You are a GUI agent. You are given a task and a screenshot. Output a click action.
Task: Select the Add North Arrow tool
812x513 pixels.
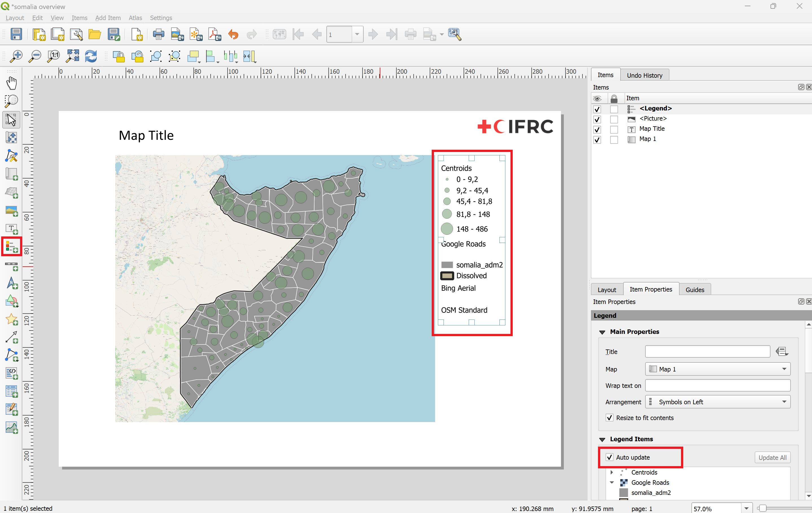(x=12, y=283)
